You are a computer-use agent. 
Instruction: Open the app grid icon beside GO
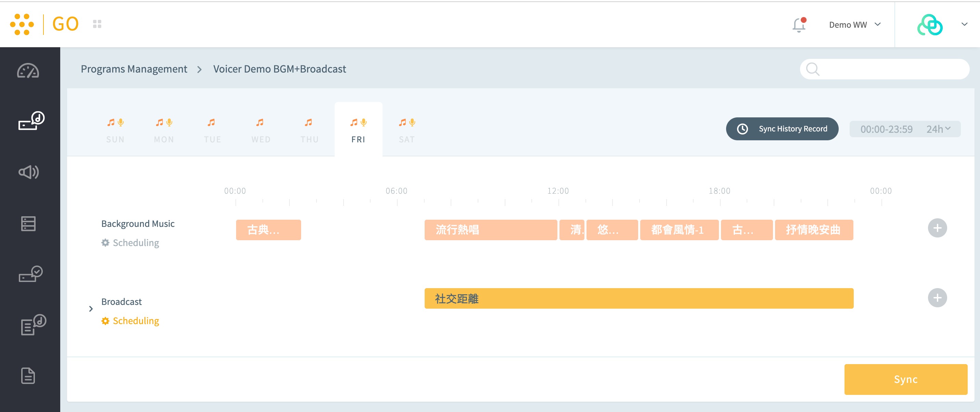(97, 24)
